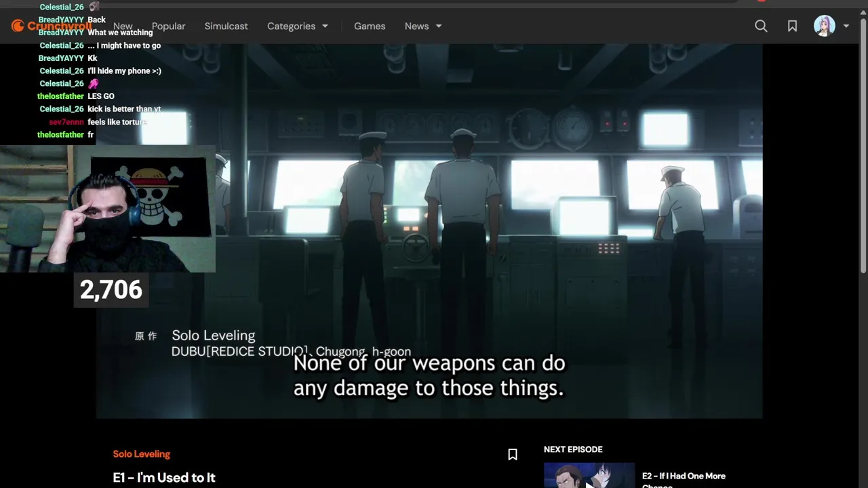Click the 2,706 viewer count
Viewport: 868px width, 488px height.
point(111,290)
